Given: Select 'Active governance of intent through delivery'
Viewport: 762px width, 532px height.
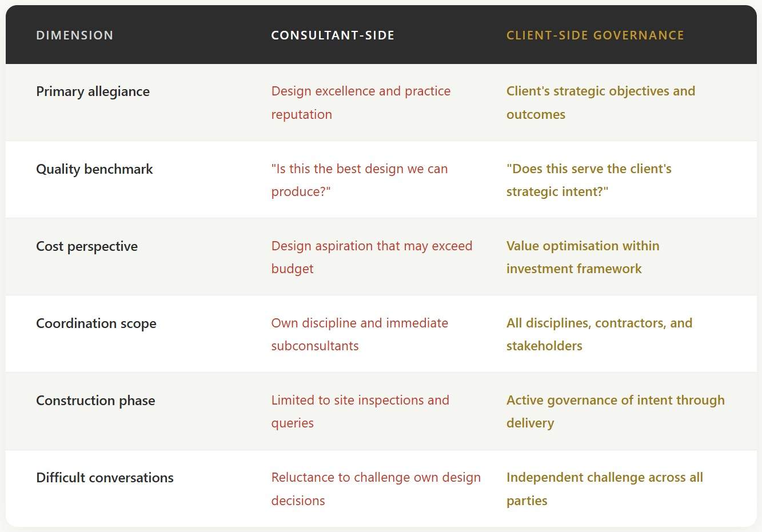Looking at the screenshot, I should 616,411.
